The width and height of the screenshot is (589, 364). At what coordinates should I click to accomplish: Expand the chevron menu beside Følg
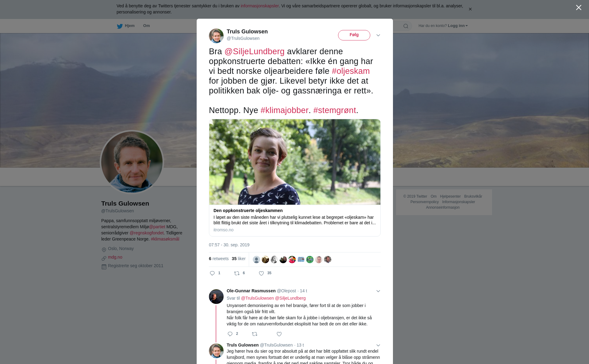[378, 35]
